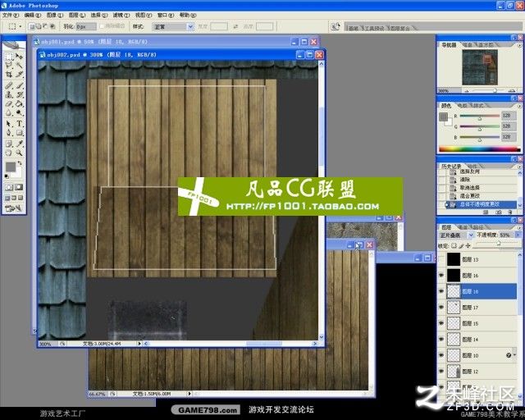The width and height of the screenshot is (525, 420).
Task: Switch to Quick Mask mode icon
Action: point(18,187)
